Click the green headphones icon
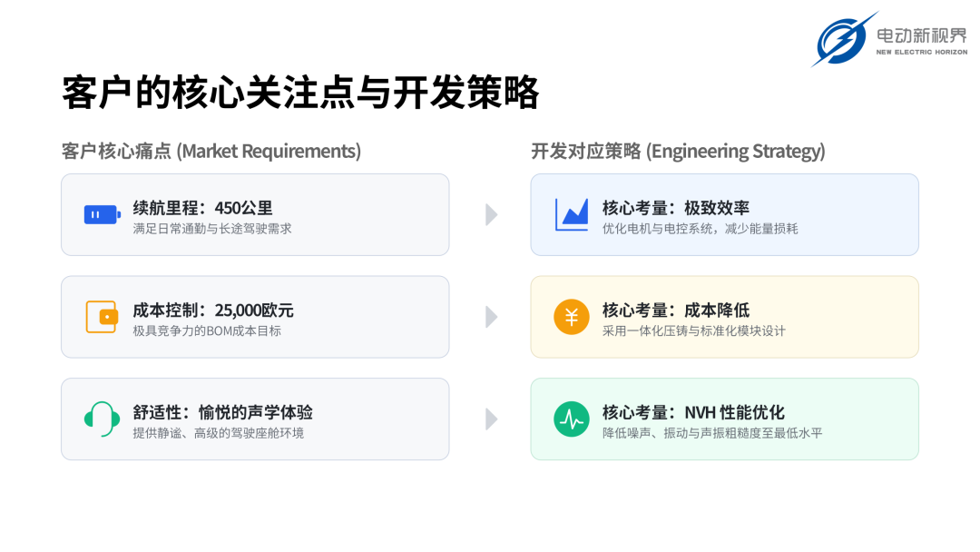 pyautogui.click(x=102, y=419)
